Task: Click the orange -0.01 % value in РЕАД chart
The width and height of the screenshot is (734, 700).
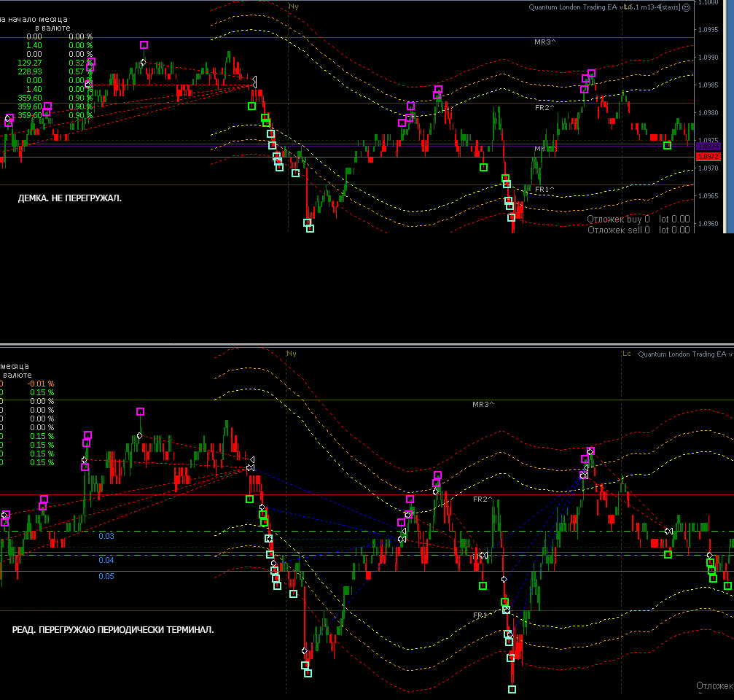Action: [x=41, y=384]
